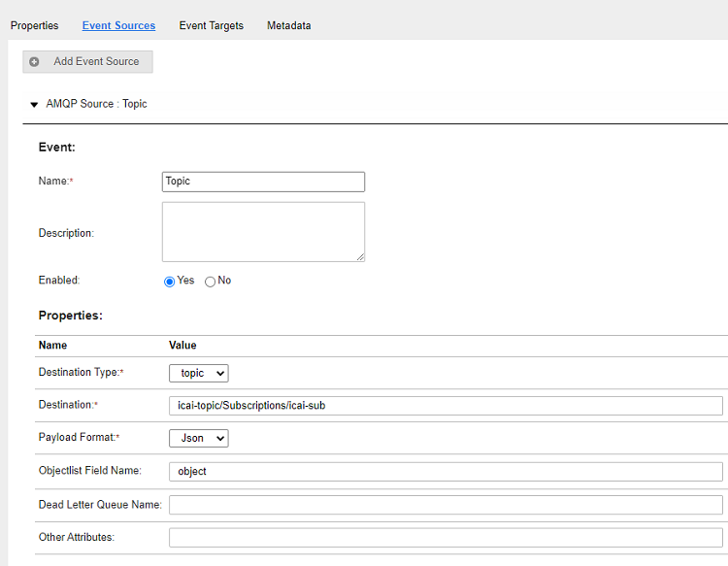Click the Add Event Source button
Viewport: 728px width, 566px height.
87,62
